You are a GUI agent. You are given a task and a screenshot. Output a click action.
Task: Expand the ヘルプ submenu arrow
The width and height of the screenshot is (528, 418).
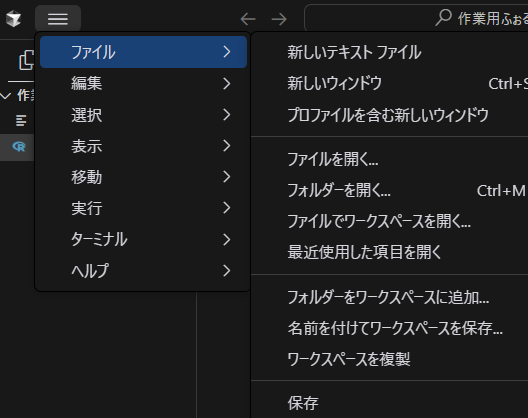click(x=227, y=270)
